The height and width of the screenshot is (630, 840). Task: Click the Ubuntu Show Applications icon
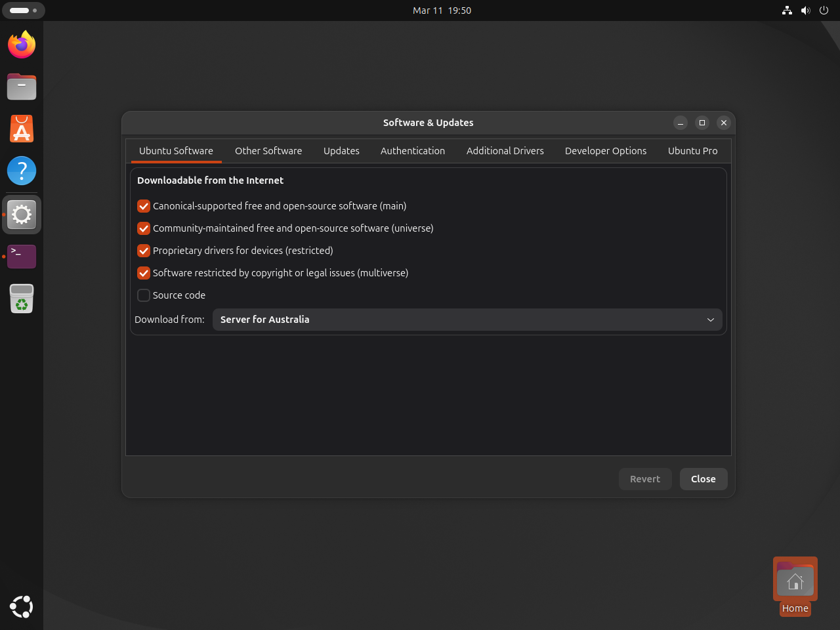pyautogui.click(x=21, y=607)
